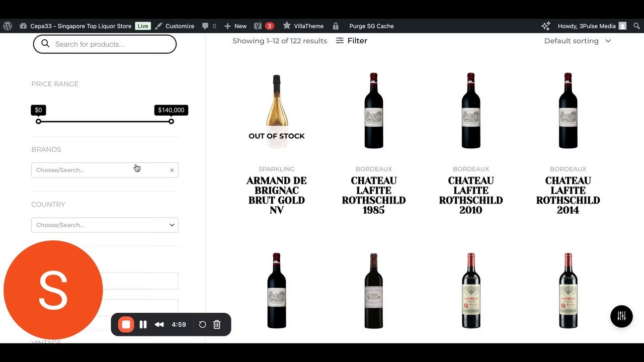
Task: Click the Search for products field
Action: [105, 44]
